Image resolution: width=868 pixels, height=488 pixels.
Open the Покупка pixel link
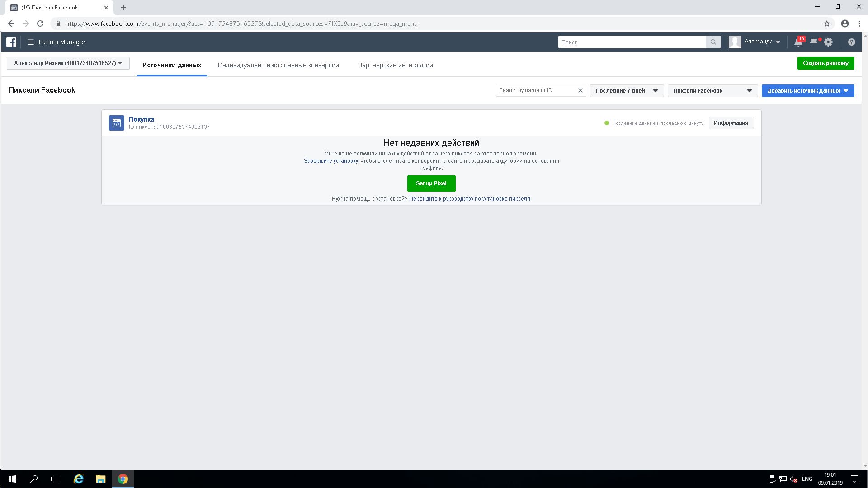142,119
